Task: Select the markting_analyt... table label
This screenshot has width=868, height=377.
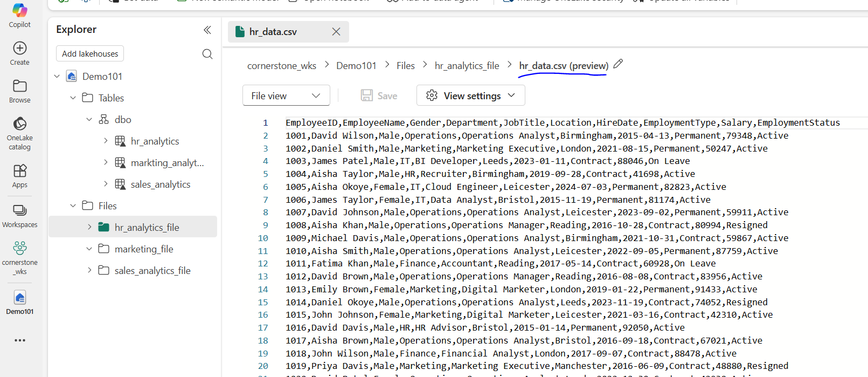Action: click(168, 163)
